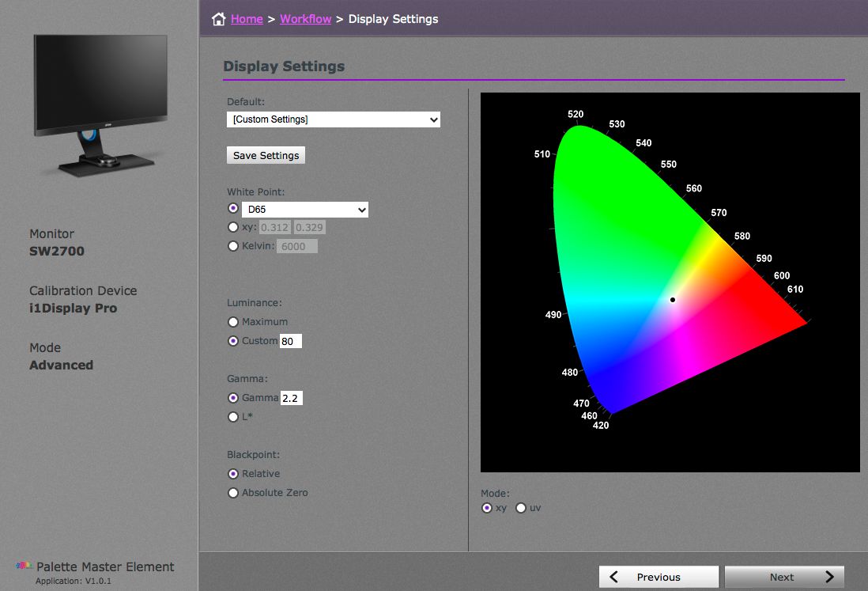Select the Kelvin white point option
The image size is (868, 591).
[x=233, y=246]
